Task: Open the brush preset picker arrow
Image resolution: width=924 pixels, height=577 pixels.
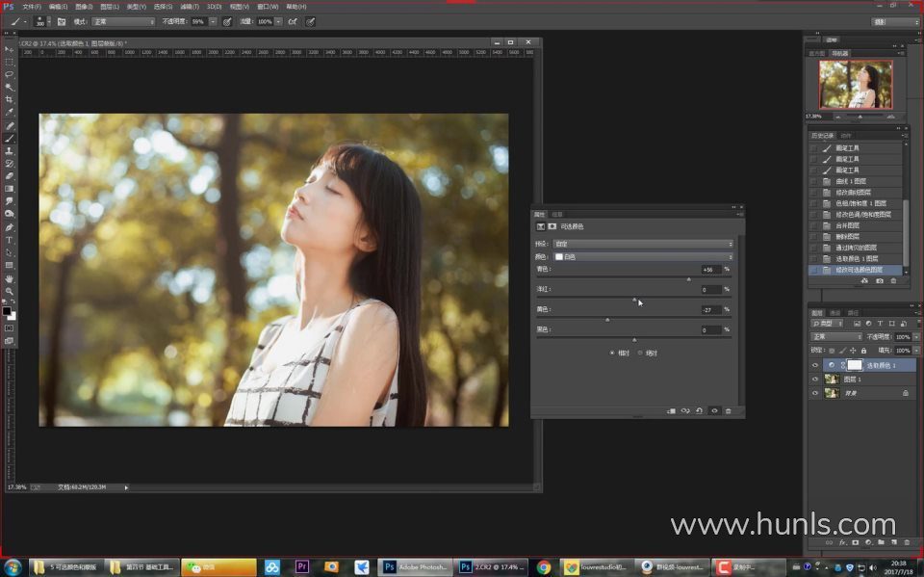Action: coord(49,22)
